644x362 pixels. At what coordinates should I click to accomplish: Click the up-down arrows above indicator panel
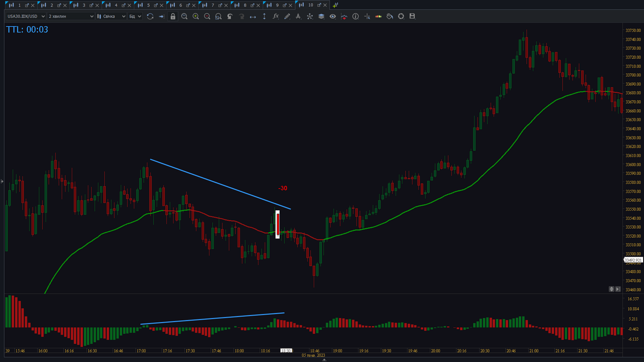click(x=612, y=289)
